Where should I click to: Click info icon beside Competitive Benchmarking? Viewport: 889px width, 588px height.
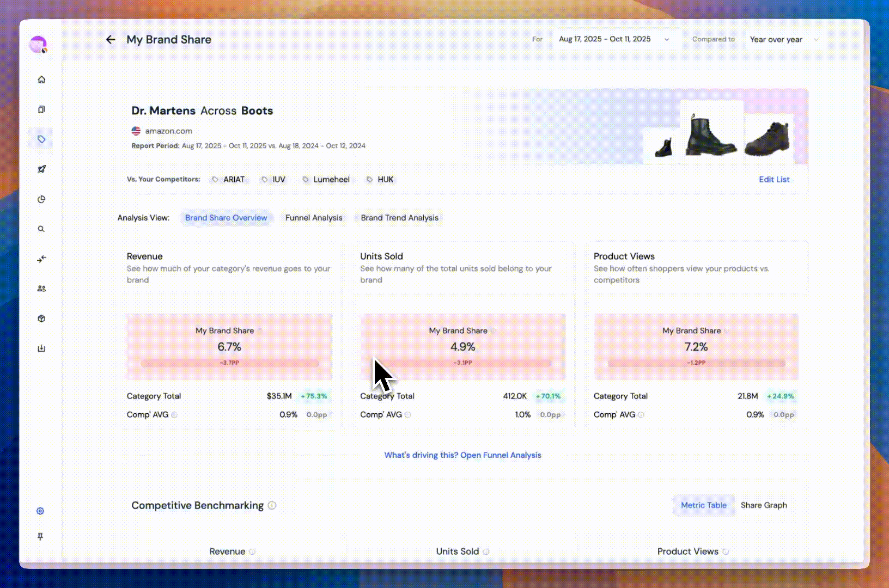point(272,505)
